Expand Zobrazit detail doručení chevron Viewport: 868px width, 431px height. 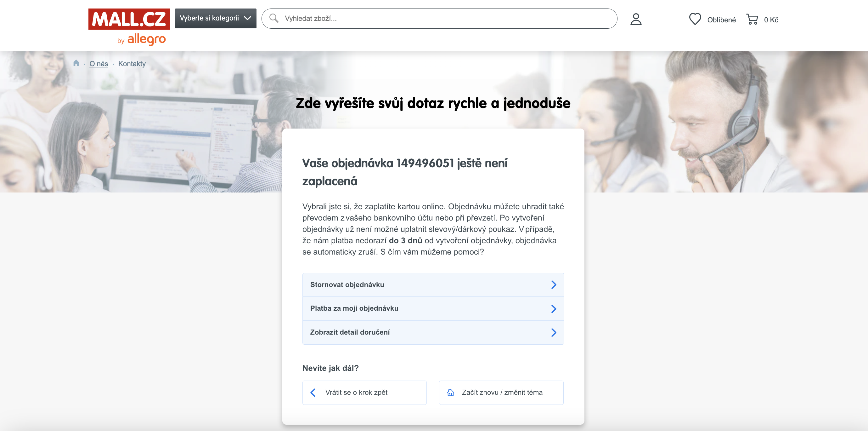click(x=553, y=332)
